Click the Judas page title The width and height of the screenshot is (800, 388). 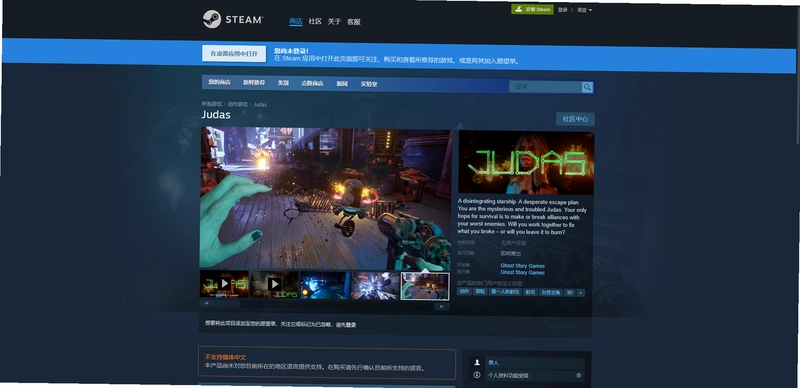coord(216,114)
